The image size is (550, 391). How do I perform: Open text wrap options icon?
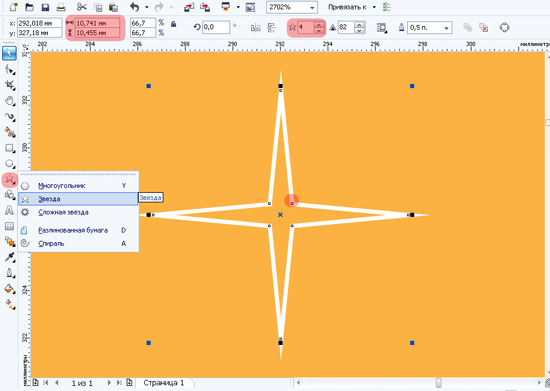click(x=382, y=28)
